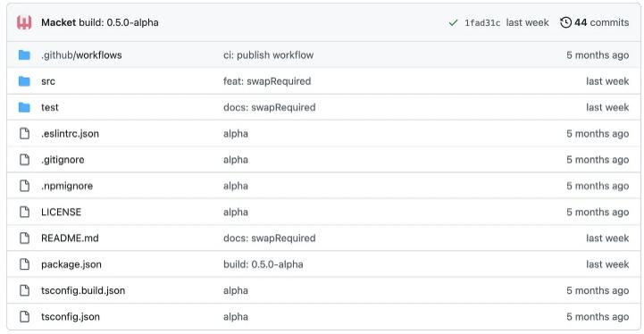The image size is (644, 334).
Task: Open the tsconfig.build.json file
Action: pos(83,290)
